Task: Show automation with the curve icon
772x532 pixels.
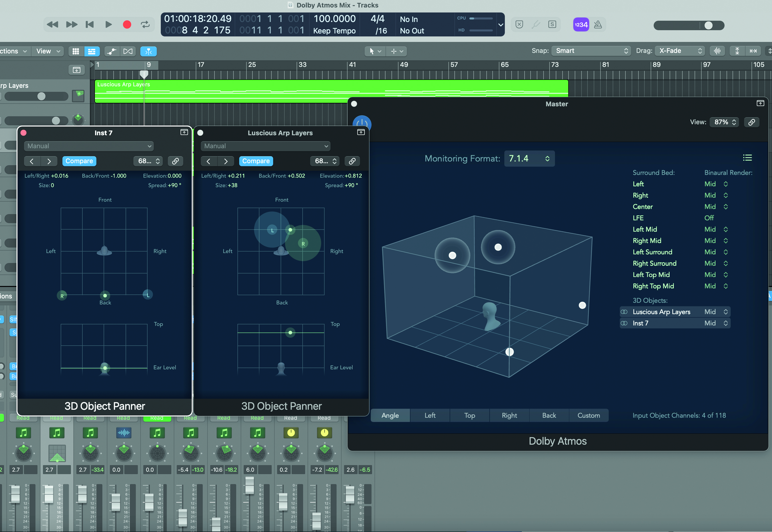Action: coord(112,51)
